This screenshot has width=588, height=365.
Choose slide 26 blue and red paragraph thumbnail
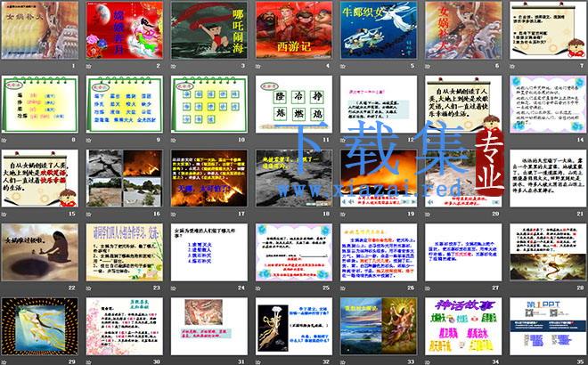[x=379, y=252]
